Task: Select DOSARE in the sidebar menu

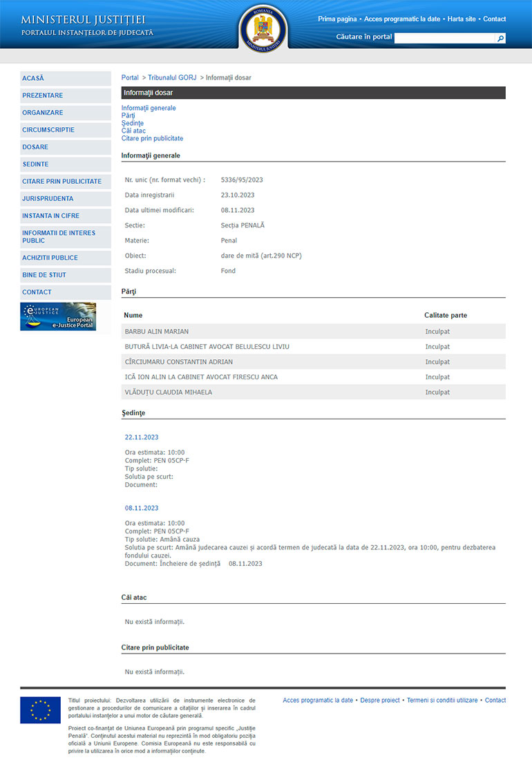Action: pyautogui.click(x=66, y=147)
